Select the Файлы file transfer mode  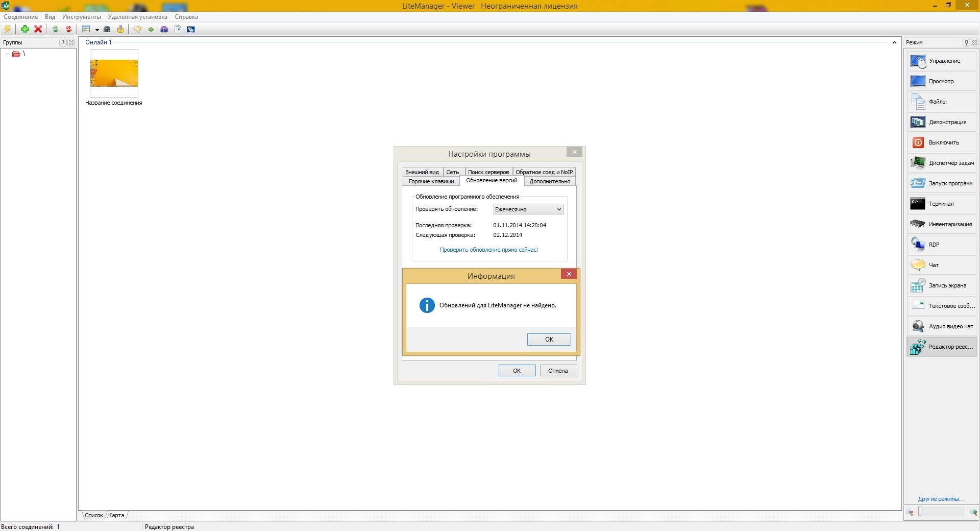(942, 102)
